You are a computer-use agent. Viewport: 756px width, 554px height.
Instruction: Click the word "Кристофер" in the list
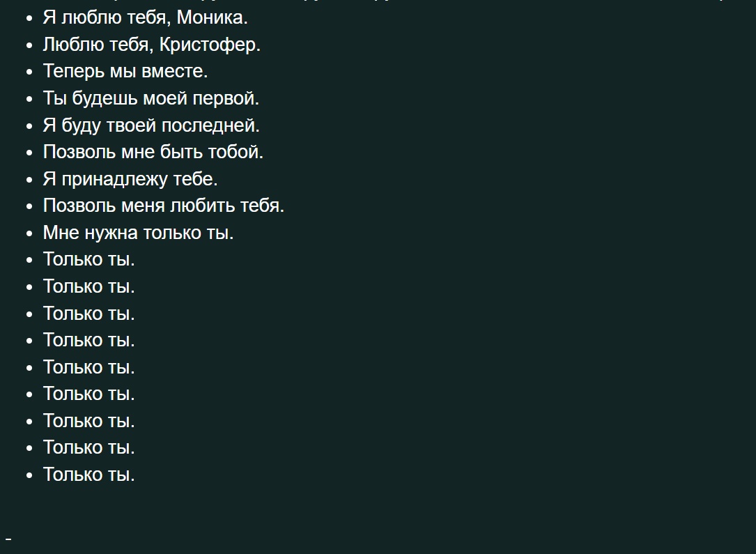point(208,45)
